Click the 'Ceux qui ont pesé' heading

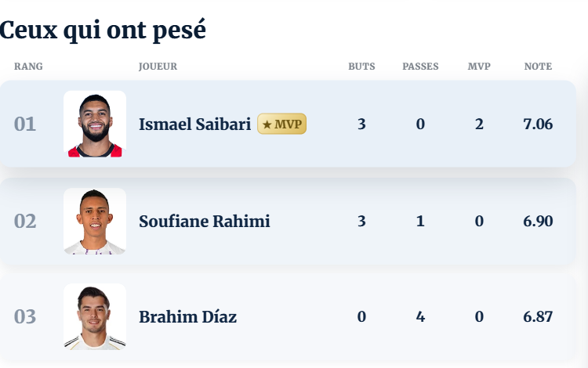pyautogui.click(x=103, y=31)
